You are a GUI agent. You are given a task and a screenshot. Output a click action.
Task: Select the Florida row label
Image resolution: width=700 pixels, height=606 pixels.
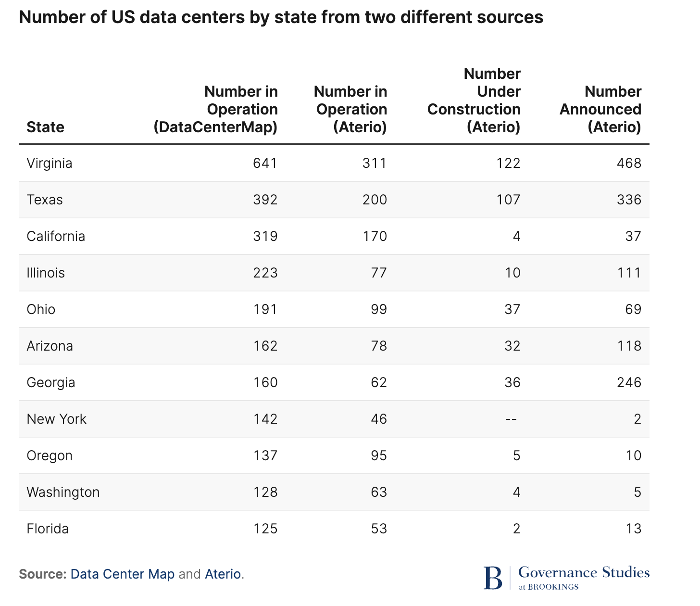(x=48, y=529)
